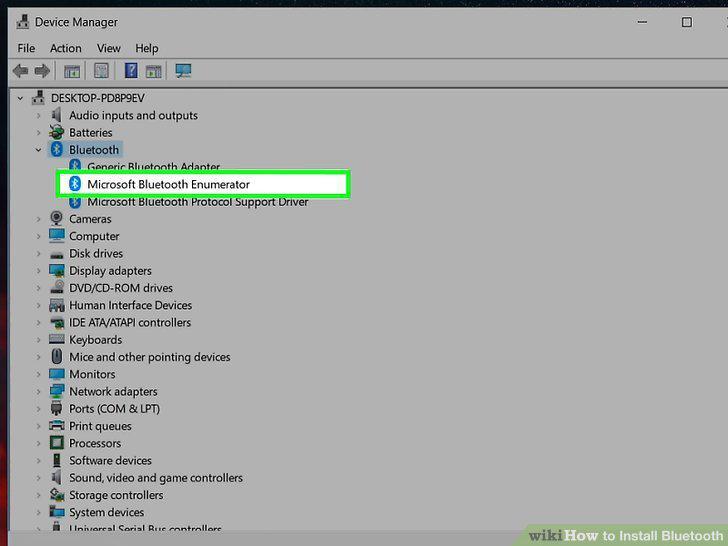Expand Sound, video and game controllers
The image size is (728, 546).
39,478
